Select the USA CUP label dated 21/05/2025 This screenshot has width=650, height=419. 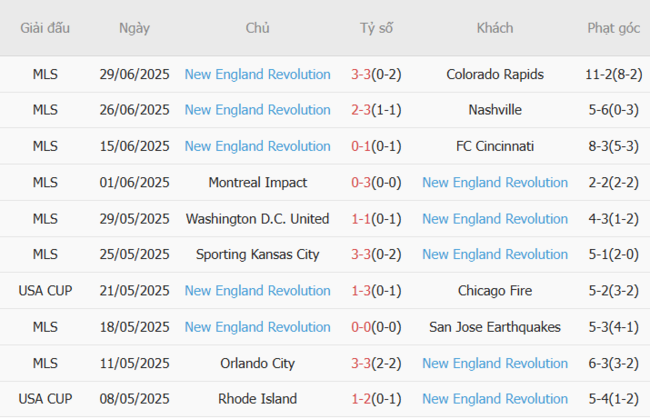[x=45, y=290]
